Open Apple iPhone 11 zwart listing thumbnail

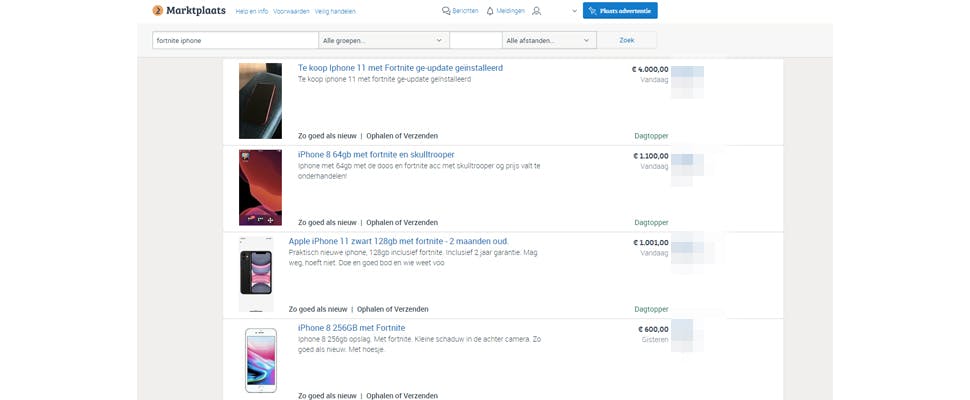pyautogui.click(x=255, y=272)
